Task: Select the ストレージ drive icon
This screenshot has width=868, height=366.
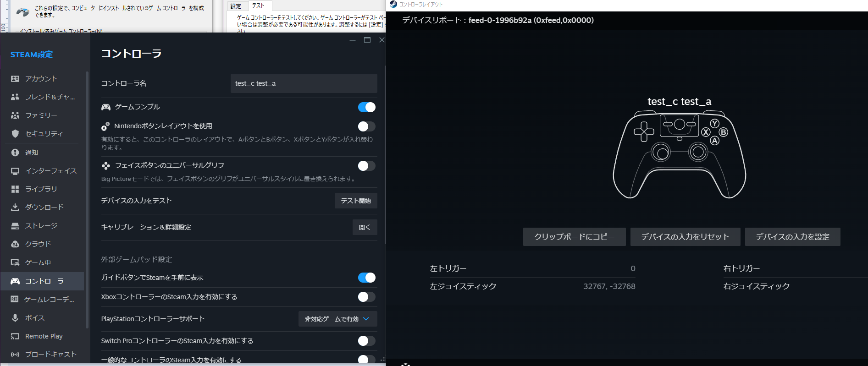Action: [15, 226]
